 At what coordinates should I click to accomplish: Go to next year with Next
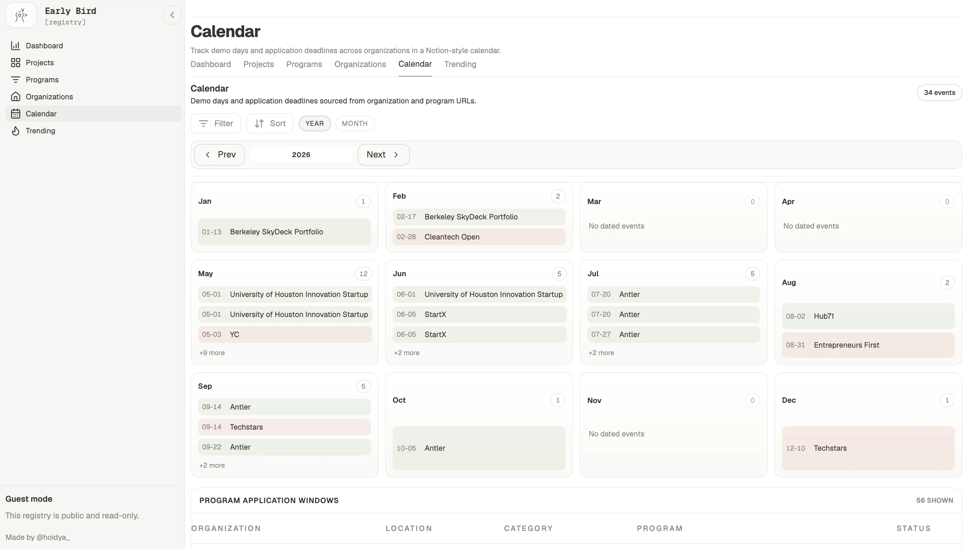pos(383,155)
